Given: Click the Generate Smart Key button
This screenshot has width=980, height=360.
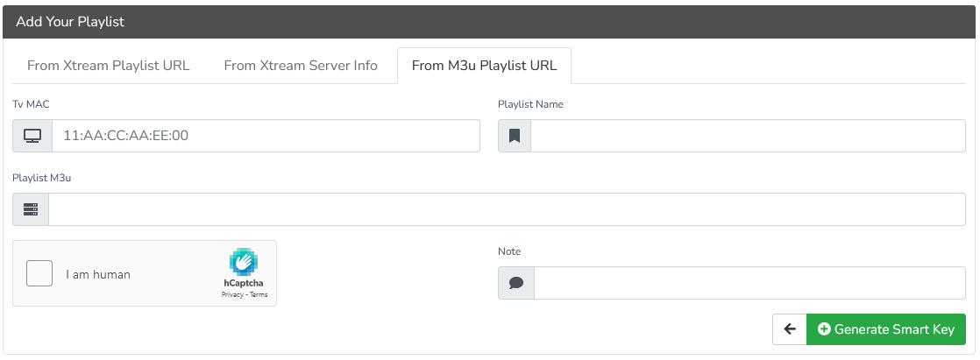Looking at the screenshot, I should pos(885,329).
